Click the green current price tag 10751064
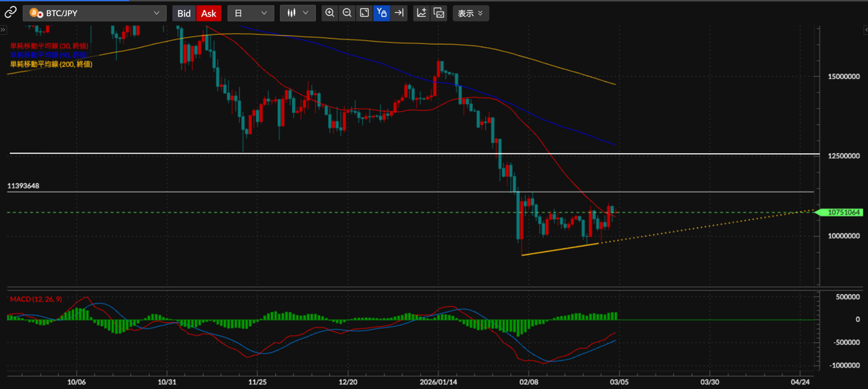The image size is (868, 389). point(843,213)
